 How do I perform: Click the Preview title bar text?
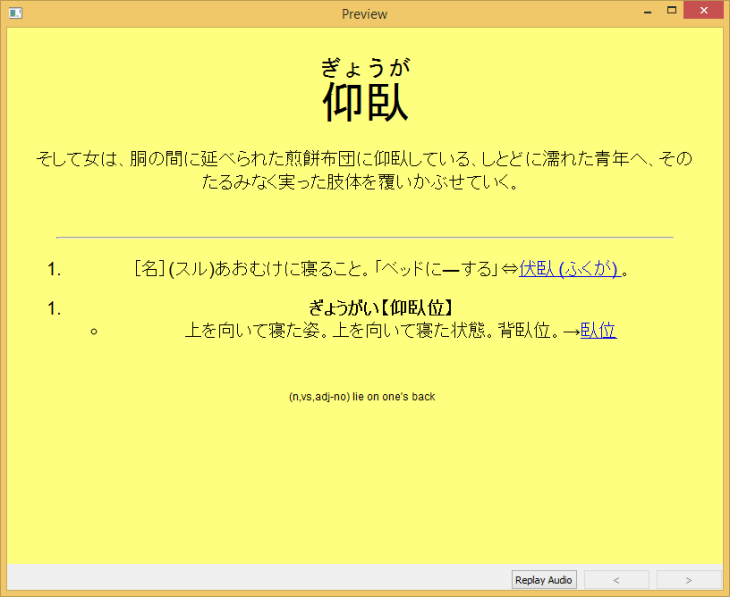pos(364,14)
